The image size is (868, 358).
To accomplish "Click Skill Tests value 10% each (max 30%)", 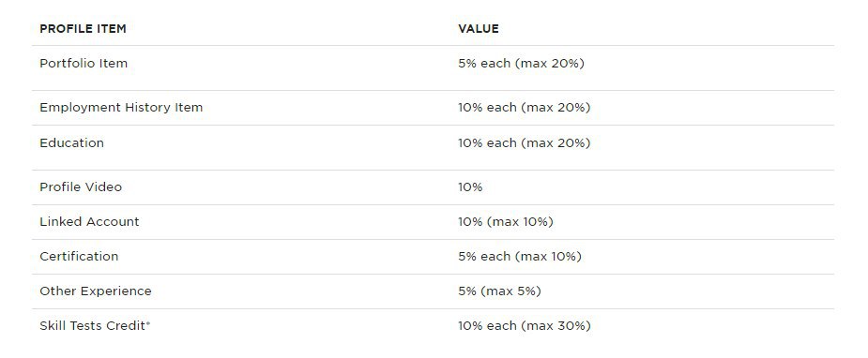I will click(x=525, y=326).
